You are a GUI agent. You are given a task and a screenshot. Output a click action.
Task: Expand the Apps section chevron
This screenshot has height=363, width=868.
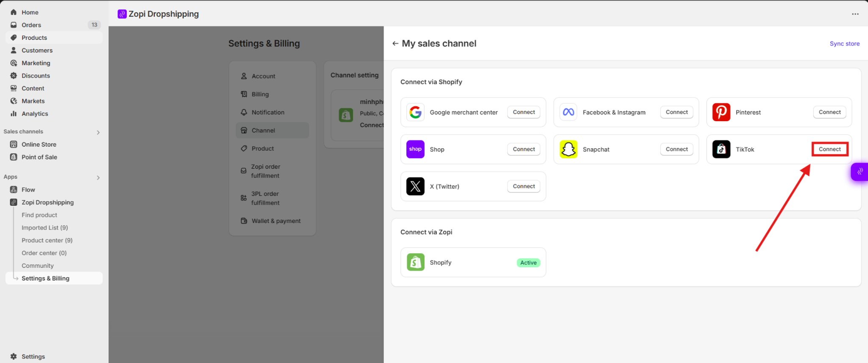(98, 178)
